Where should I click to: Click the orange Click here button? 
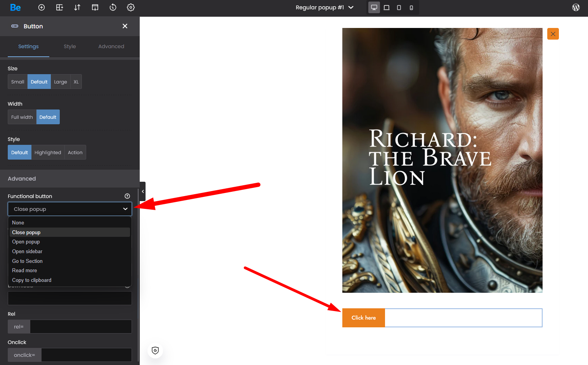pyautogui.click(x=364, y=318)
